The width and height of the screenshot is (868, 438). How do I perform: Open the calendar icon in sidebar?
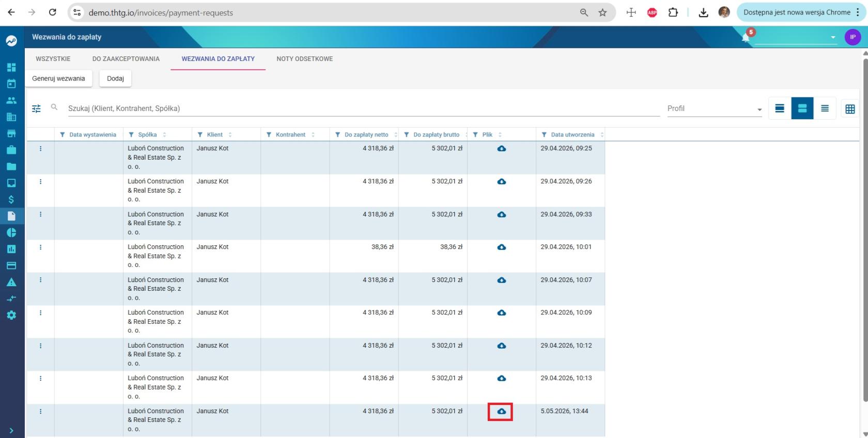pyautogui.click(x=11, y=84)
